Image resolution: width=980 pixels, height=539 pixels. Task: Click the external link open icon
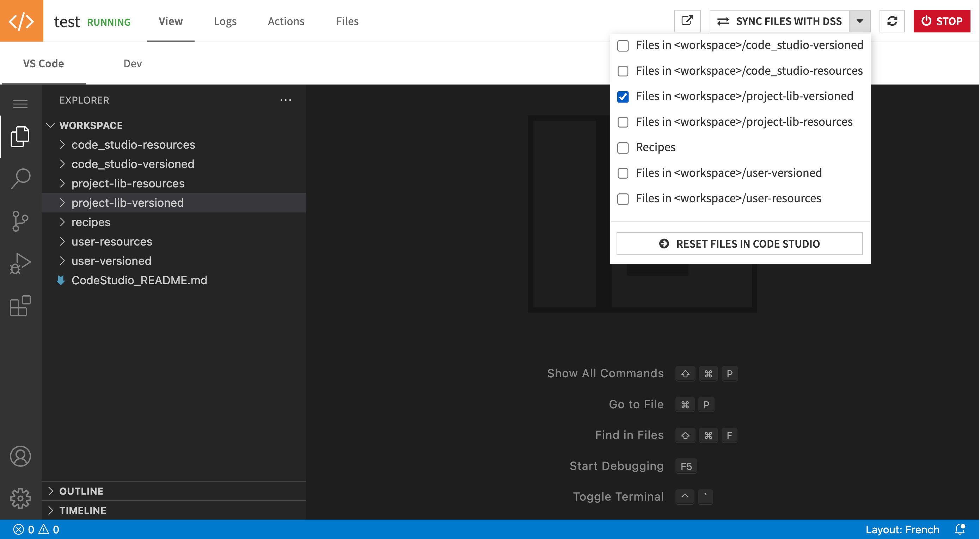(x=687, y=20)
